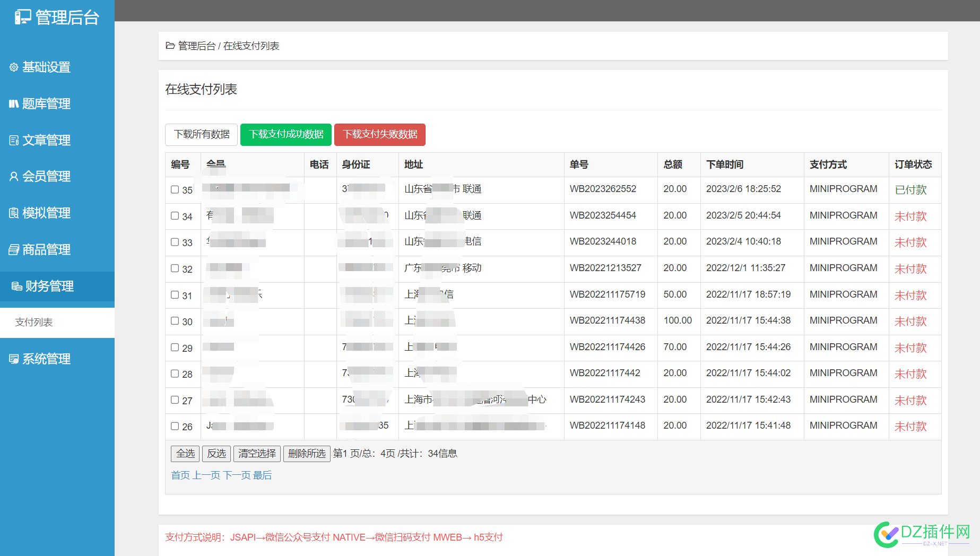Go to 首页 pagination link
This screenshot has width=980, height=556.
coord(180,475)
